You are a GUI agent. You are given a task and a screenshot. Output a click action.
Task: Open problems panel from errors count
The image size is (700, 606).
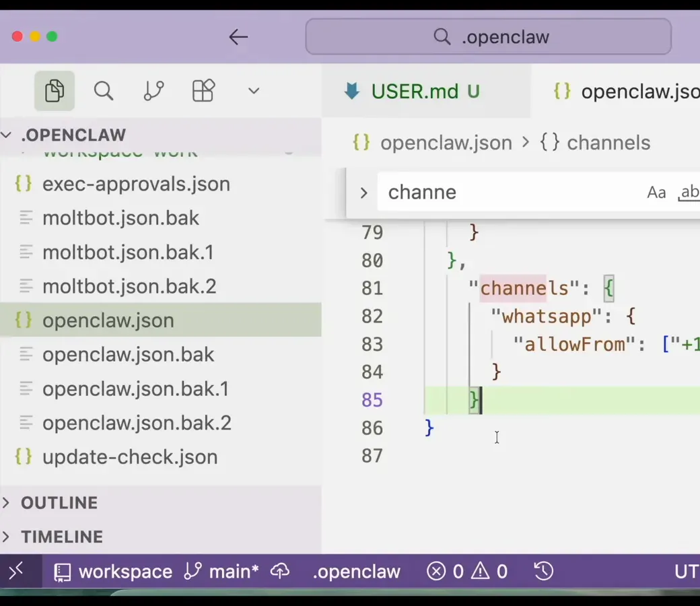(x=445, y=571)
